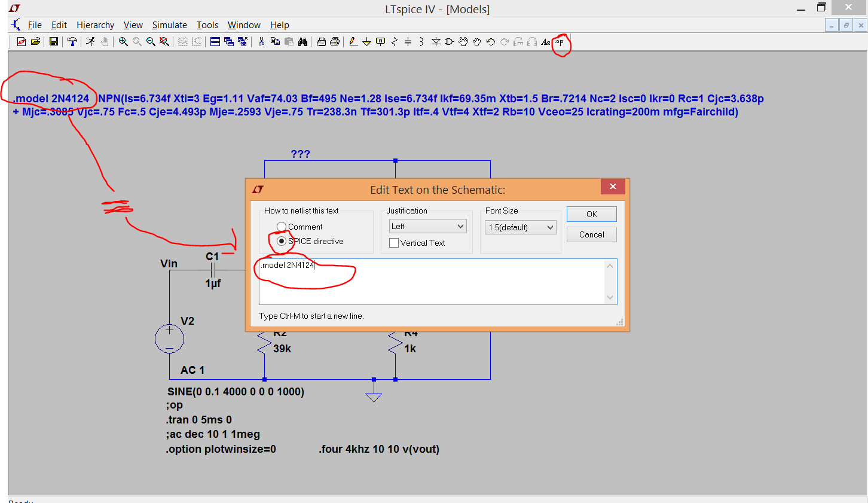Open the Help menu
Image resolution: width=868 pixels, height=503 pixels.
tap(280, 25)
